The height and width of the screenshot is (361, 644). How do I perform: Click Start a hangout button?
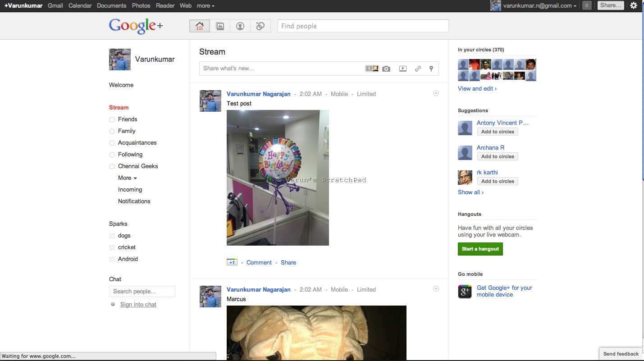tap(480, 249)
